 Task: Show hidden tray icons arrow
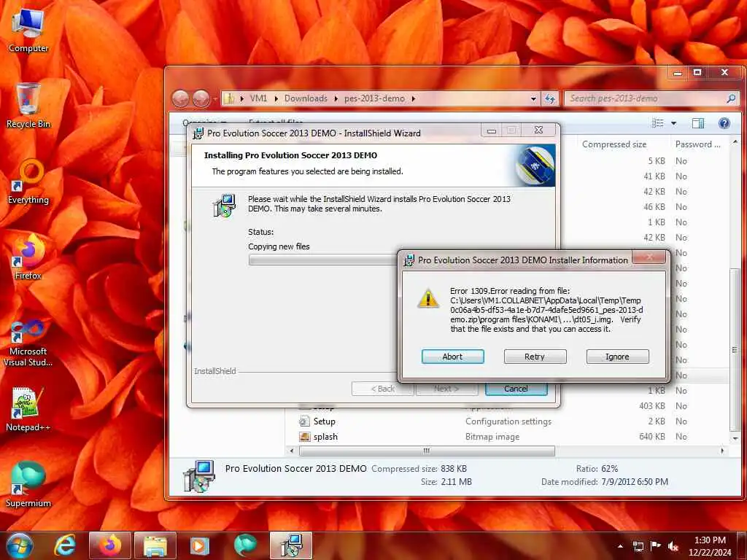pyautogui.click(x=620, y=546)
